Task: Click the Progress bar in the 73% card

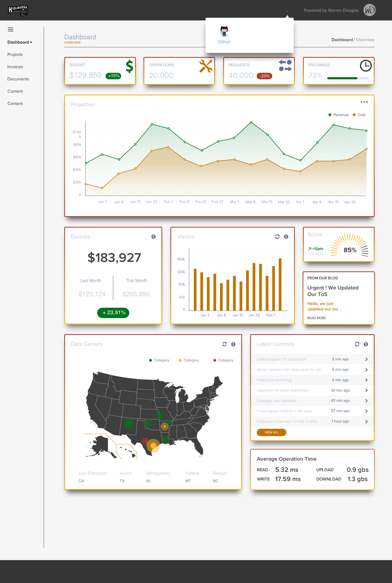Action: (x=348, y=78)
